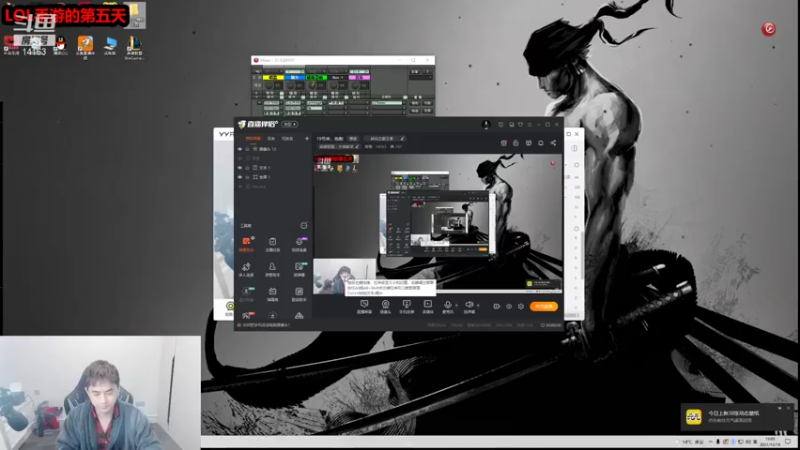The height and width of the screenshot is (450, 800).
Task: Select the blue channel label in Mixer
Action: coord(294,78)
